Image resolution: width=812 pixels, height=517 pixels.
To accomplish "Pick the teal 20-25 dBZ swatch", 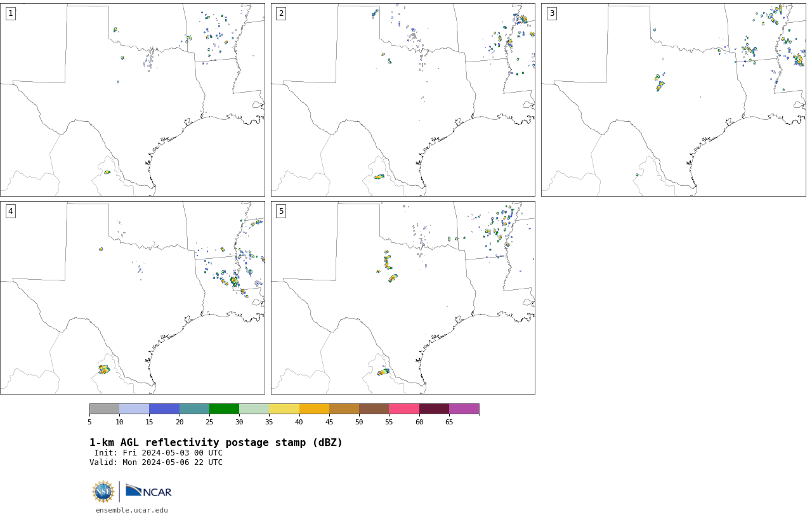I will [x=194, y=409].
